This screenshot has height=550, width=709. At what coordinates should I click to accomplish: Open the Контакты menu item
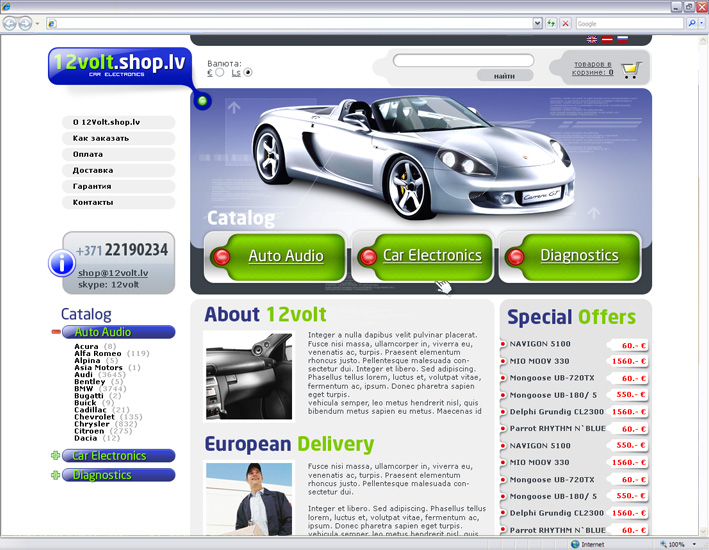coord(118,203)
